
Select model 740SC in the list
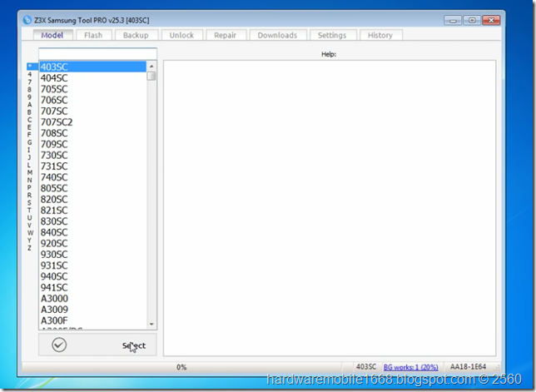click(x=92, y=177)
